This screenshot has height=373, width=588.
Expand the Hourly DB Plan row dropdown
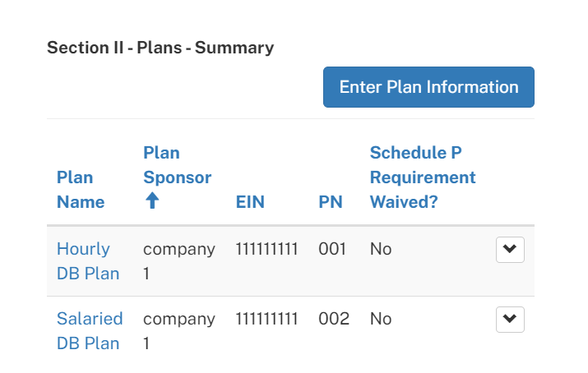point(510,250)
